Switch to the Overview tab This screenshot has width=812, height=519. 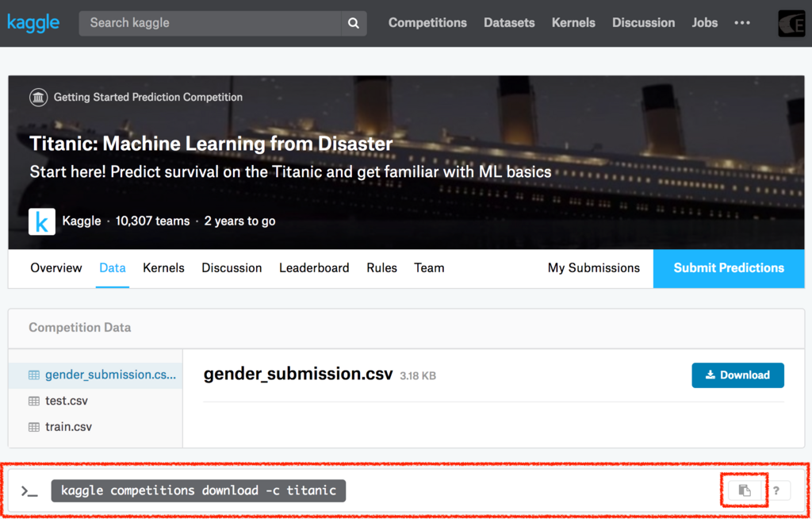click(56, 268)
